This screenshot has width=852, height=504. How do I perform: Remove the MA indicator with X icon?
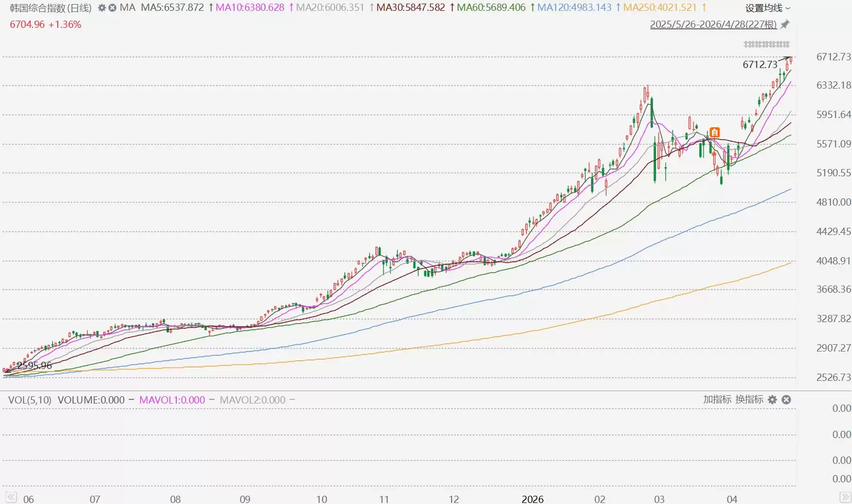[112, 8]
